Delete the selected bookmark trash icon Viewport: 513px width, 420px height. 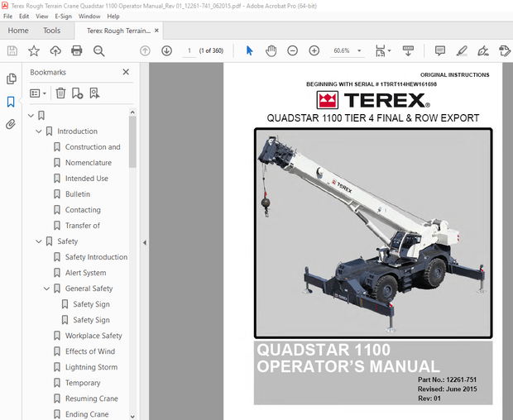pos(60,93)
